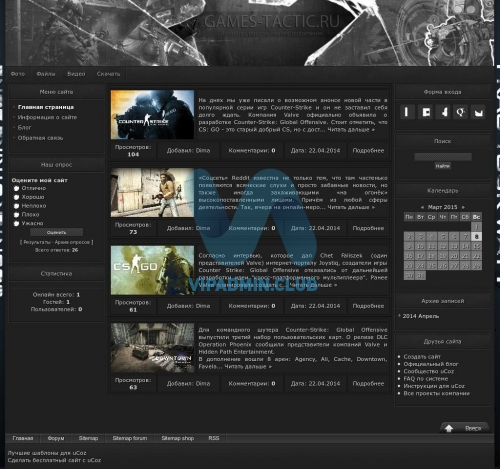Open the Блог menu item

[24, 128]
